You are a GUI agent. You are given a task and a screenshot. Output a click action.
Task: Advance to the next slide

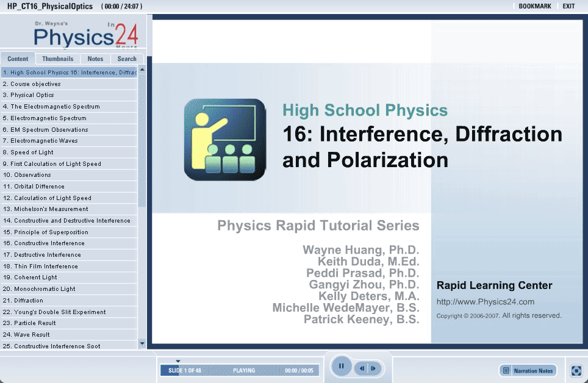(x=373, y=368)
